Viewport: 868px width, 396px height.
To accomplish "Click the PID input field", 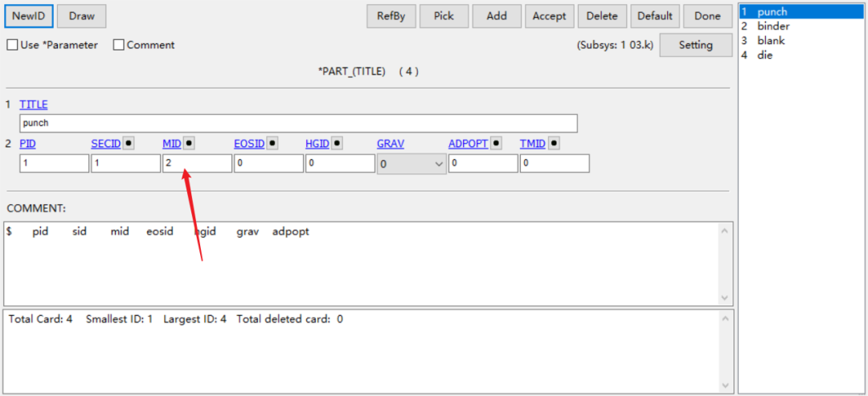I will click(55, 163).
